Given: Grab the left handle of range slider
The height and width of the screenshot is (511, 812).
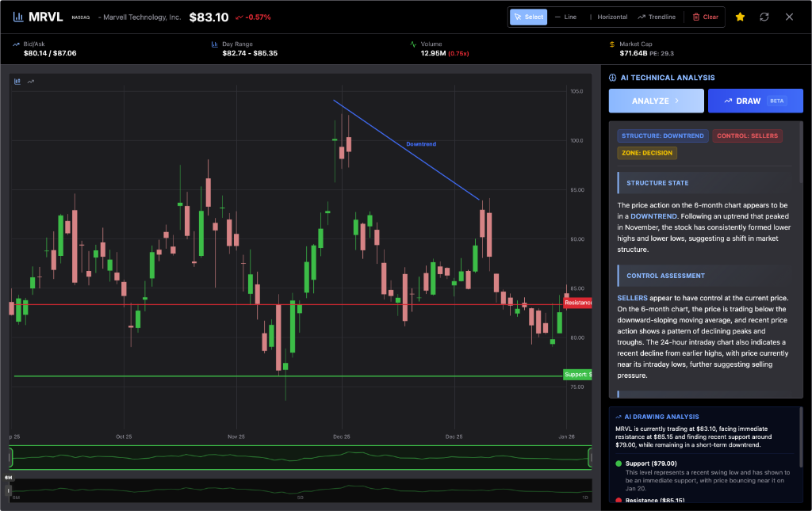Looking at the screenshot, I should pos(10,457).
